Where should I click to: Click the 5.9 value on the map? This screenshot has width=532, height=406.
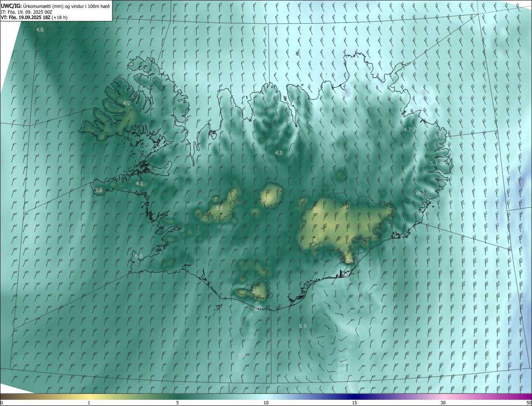(303, 326)
